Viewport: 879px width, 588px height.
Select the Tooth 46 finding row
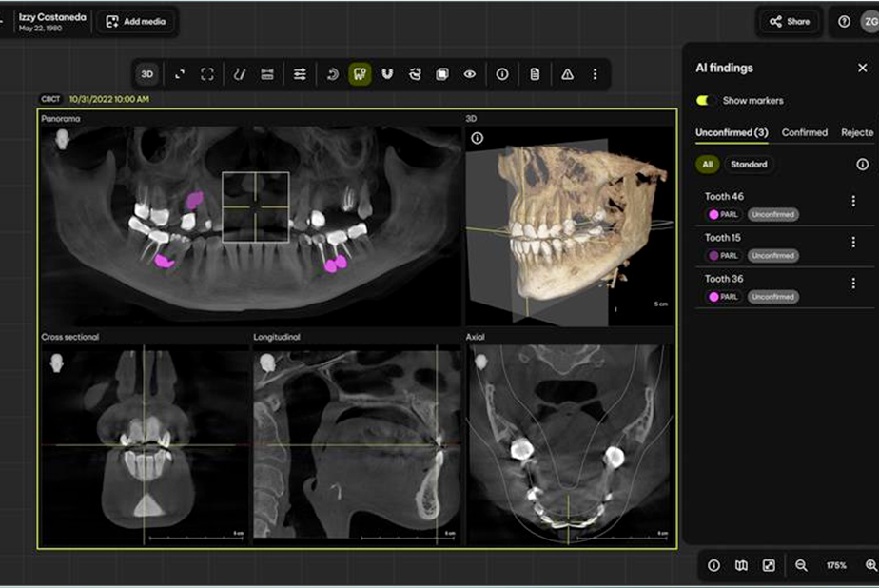click(x=785, y=206)
